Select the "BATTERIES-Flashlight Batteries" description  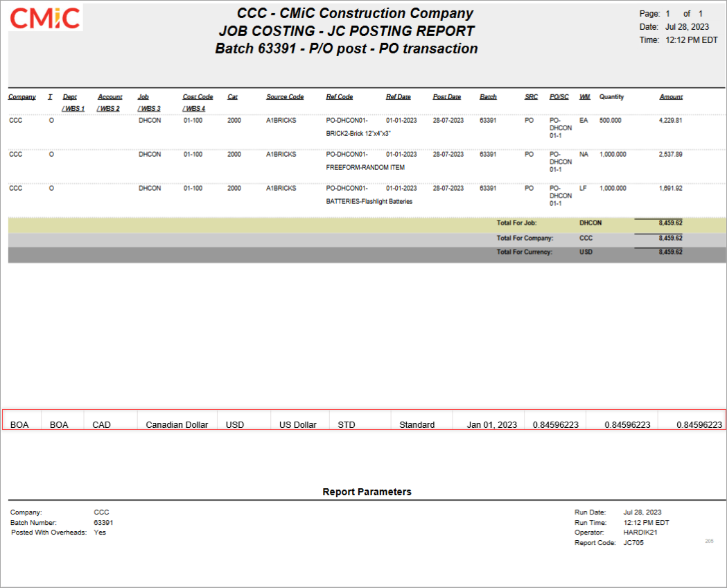point(369,201)
